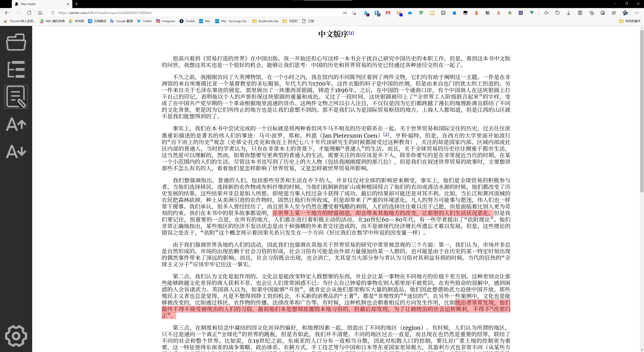This screenshot has height=352, width=644.
Task: Open the Twitter bookmark
Action: 144,21
